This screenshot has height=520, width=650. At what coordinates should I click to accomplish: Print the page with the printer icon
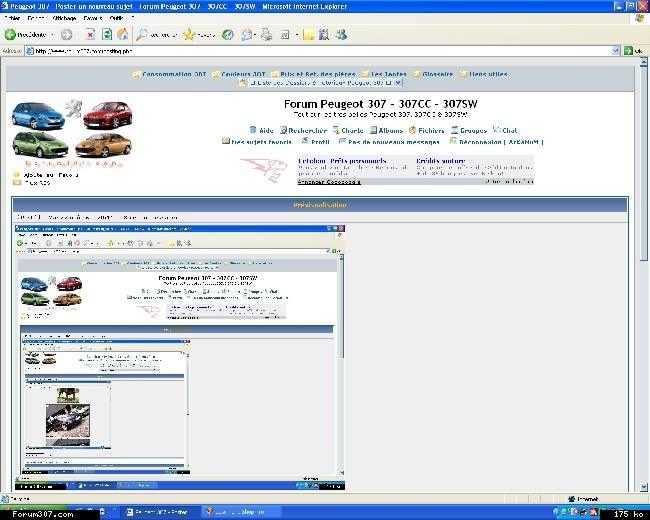click(x=267, y=35)
